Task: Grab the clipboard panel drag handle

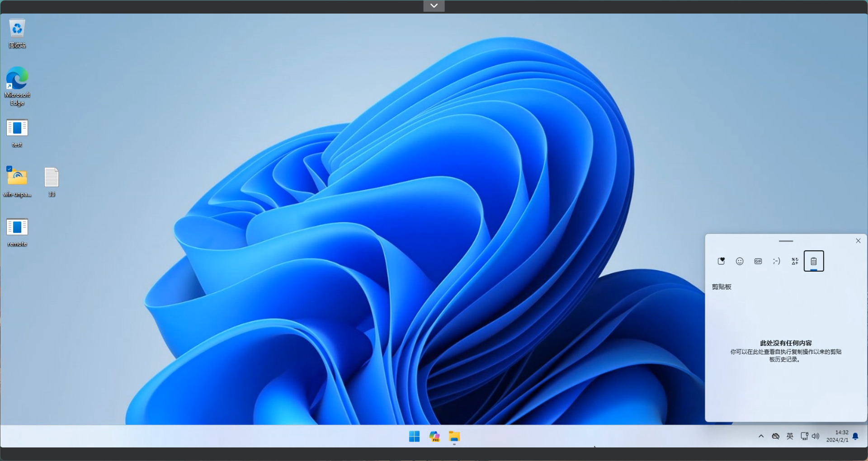Action: tap(786, 241)
